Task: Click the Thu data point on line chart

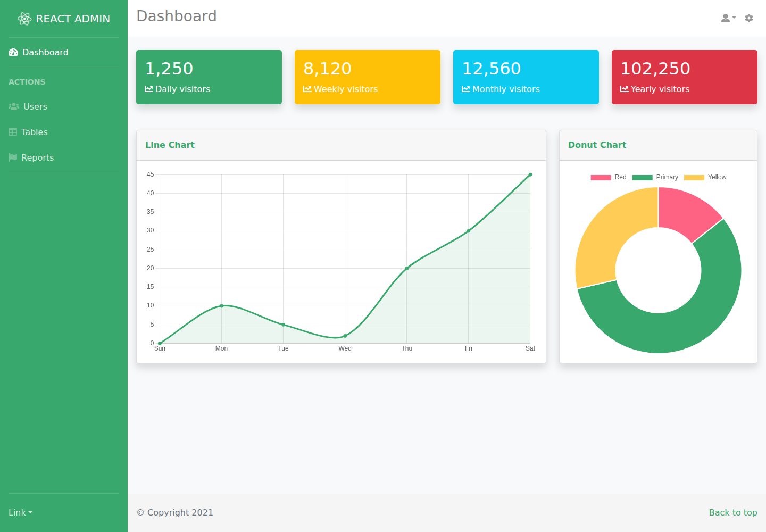Action: [407, 268]
